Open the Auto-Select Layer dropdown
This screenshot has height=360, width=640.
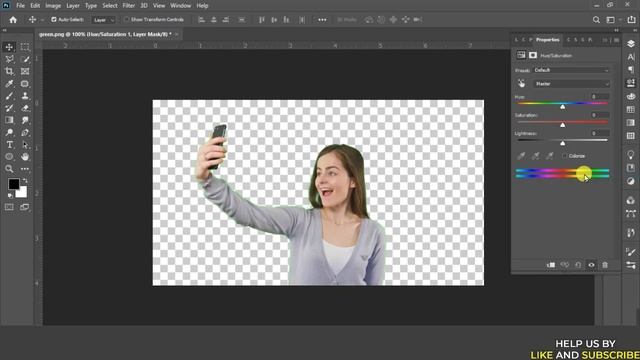tap(104, 20)
